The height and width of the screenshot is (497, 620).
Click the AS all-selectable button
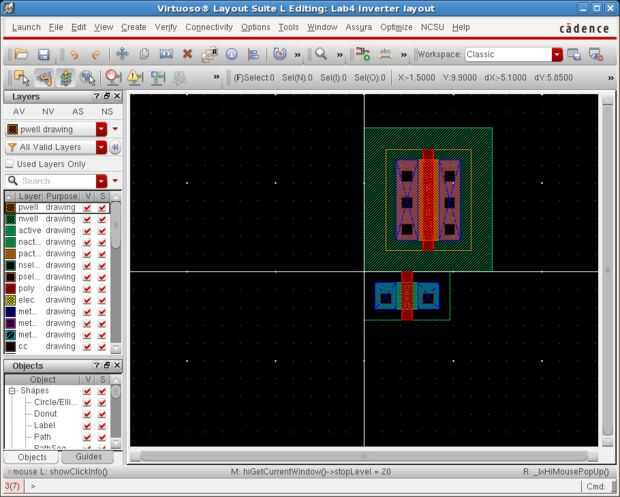[x=78, y=111]
